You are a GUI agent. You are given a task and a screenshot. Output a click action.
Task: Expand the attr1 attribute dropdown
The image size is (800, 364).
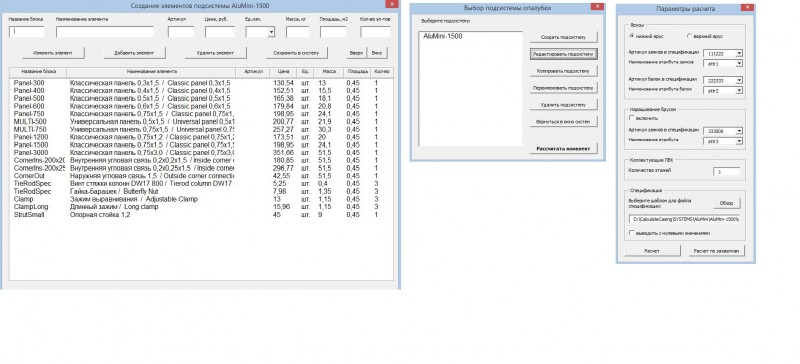[x=739, y=63]
